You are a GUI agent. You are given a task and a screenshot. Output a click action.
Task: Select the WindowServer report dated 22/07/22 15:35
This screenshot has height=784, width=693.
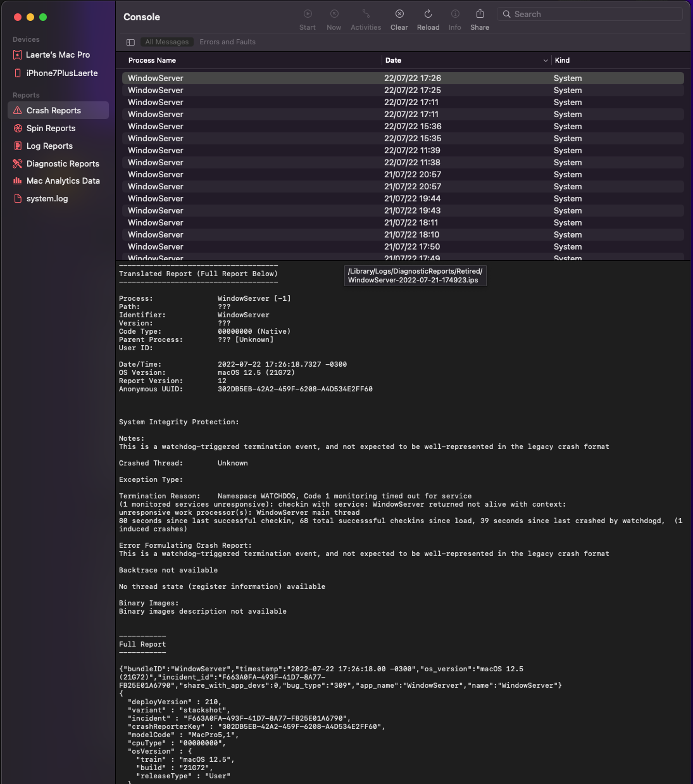tap(403, 138)
